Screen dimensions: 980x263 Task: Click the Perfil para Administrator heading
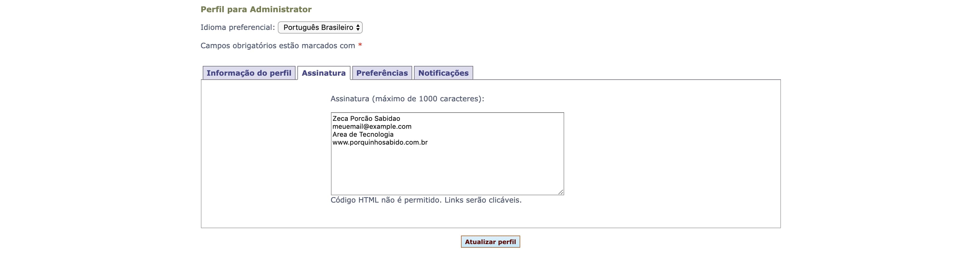click(256, 9)
